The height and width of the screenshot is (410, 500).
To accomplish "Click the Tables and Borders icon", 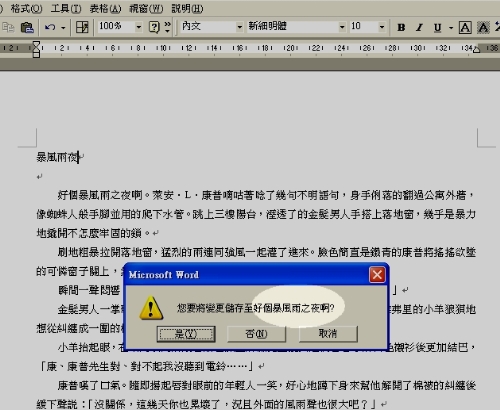I will pyautogui.click(x=82, y=27).
